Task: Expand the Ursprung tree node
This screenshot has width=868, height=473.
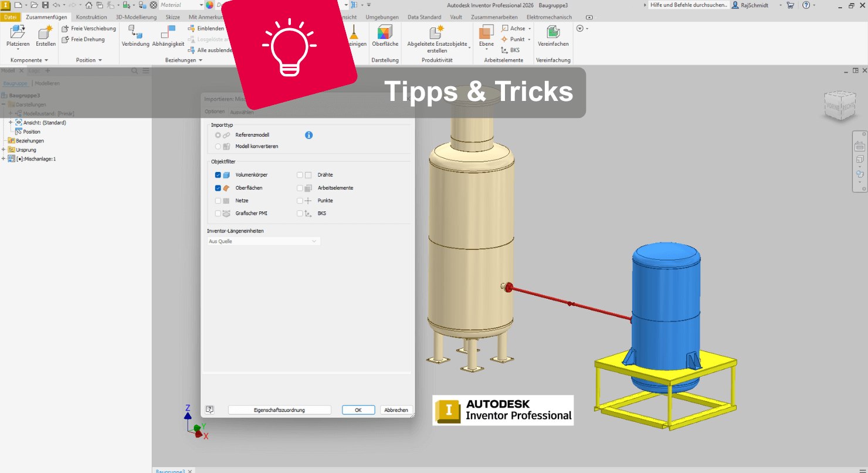Action: pyautogui.click(x=4, y=150)
